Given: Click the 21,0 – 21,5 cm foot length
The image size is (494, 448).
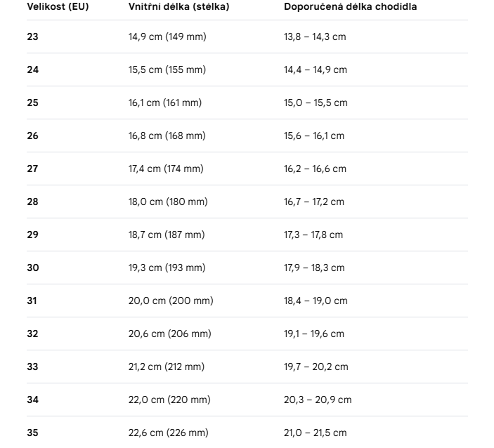Looking at the screenshot, I should (315, 433).
